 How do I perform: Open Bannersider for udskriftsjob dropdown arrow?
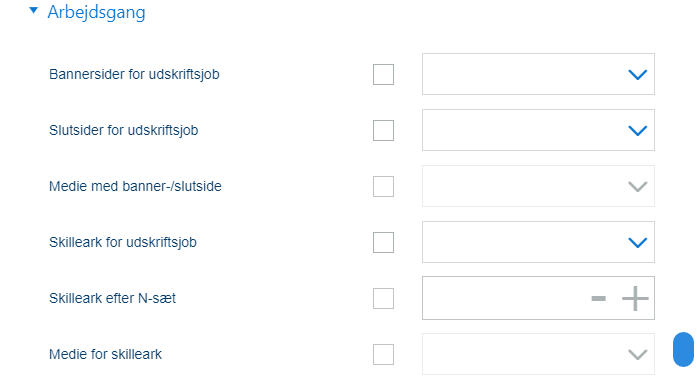[x=637, y=75]
